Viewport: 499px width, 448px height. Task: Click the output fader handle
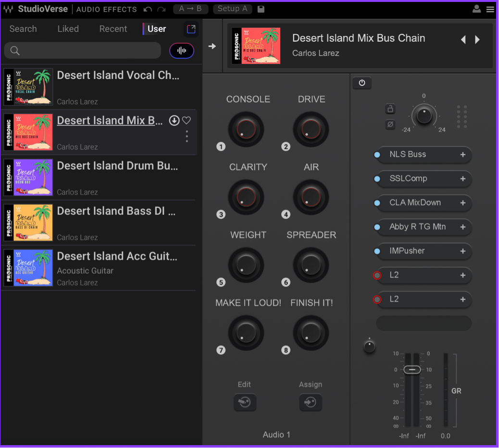(412, 370)
